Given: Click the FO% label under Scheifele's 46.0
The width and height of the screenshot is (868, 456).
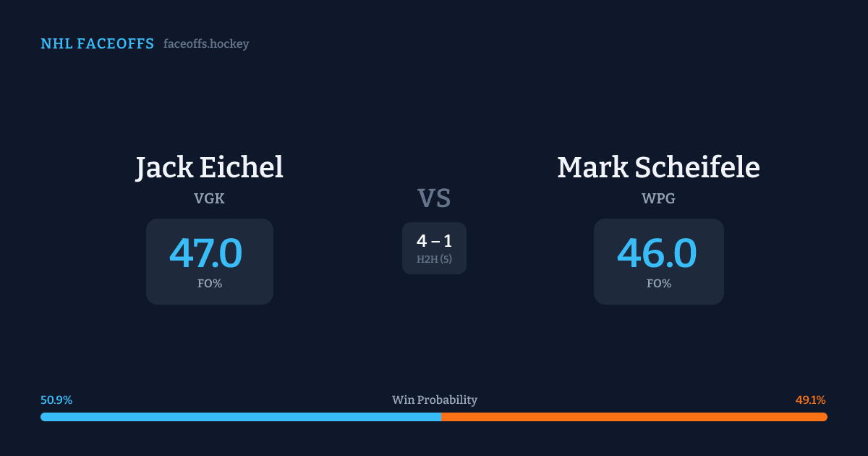Looking at the screenshot, I should coord(659,284).
